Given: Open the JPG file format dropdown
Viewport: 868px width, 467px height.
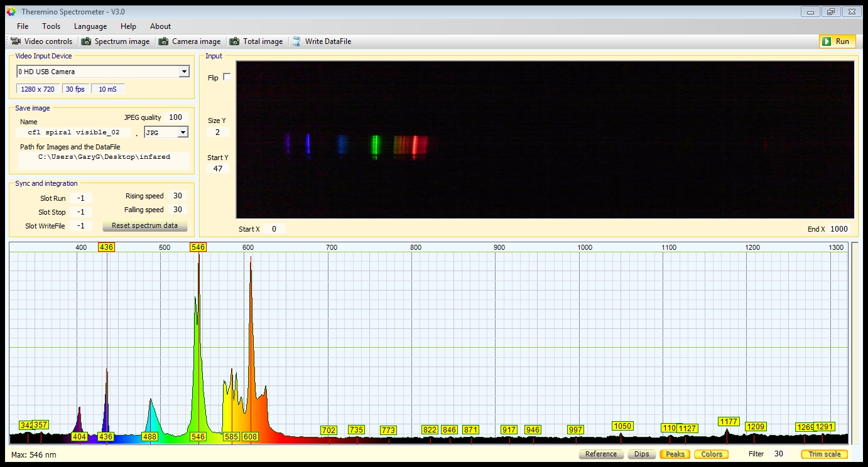Looking at the screenshot, I should pos(183,132).
